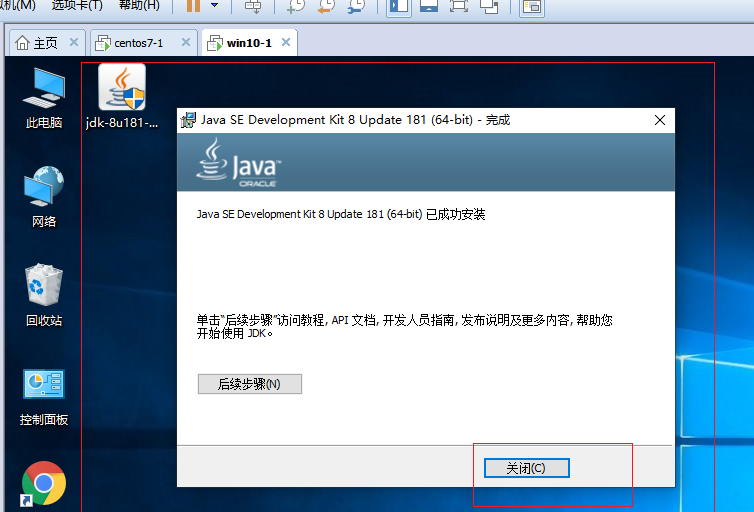Close the Java SE installer dialog with X
The image size is (754, 512).
(x=660, y=120)
